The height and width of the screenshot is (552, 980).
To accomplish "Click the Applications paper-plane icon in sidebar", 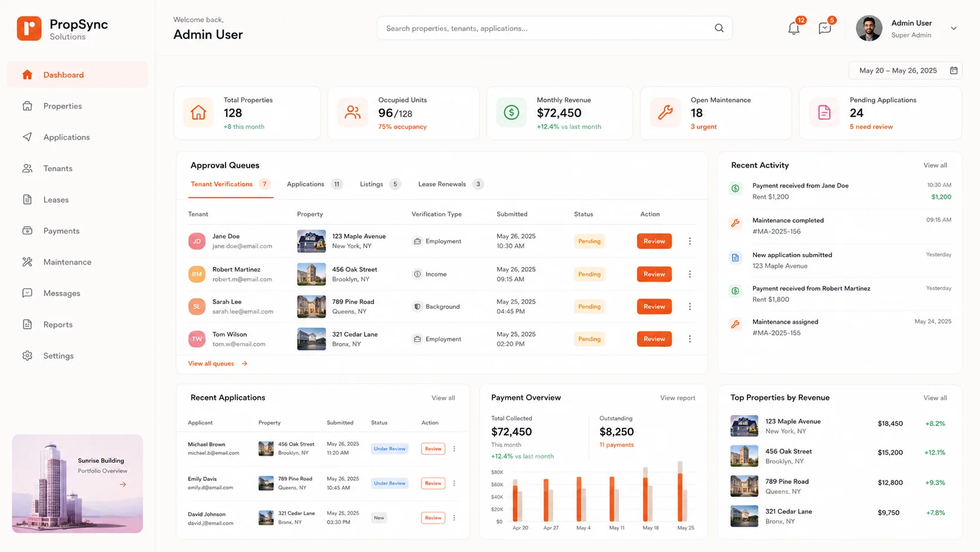I will (x=27, y=137).
